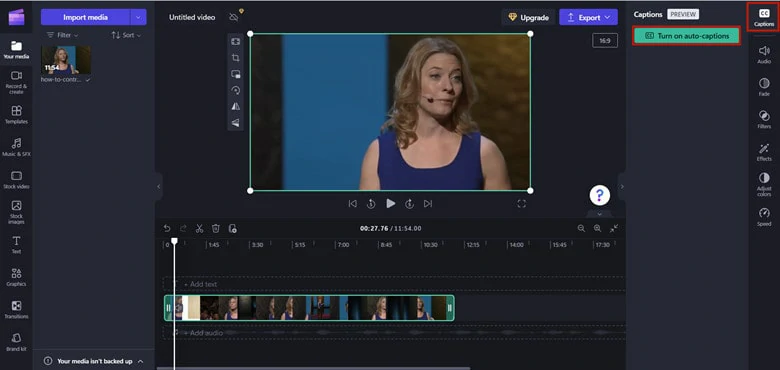The height and width of the screenshot is (370, 780).
Task: Open the Stock video library
Action: coord(16,180)
